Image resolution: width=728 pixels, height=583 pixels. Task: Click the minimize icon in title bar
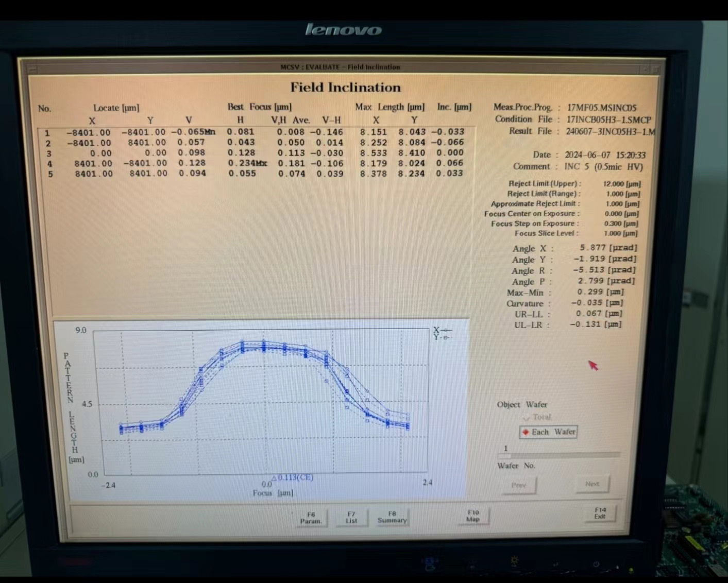pyautogui.click(x=645, y=69)
